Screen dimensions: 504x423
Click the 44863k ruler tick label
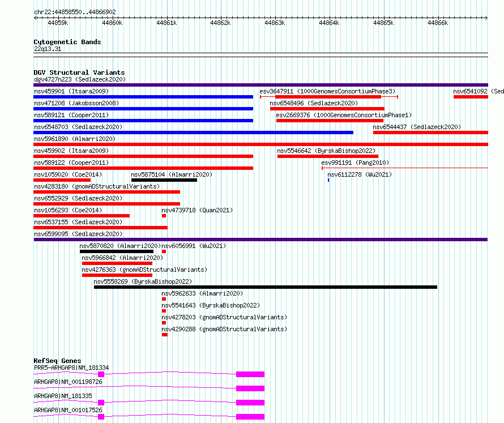(275, 23)
